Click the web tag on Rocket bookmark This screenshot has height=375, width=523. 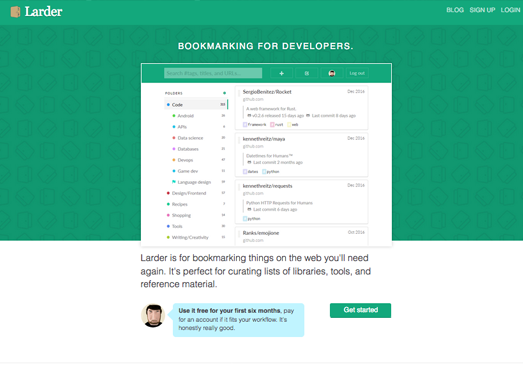point(293,124)
